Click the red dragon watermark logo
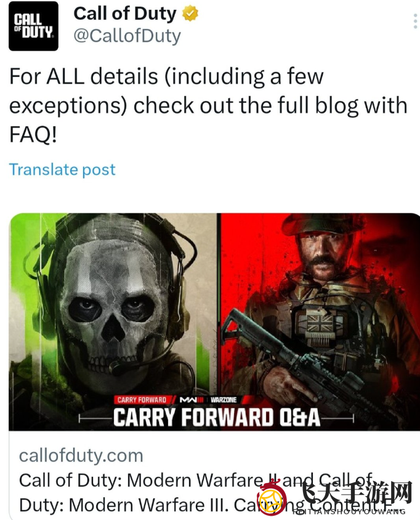This screenshot has height=520, width=420. (x=272, y=497)
